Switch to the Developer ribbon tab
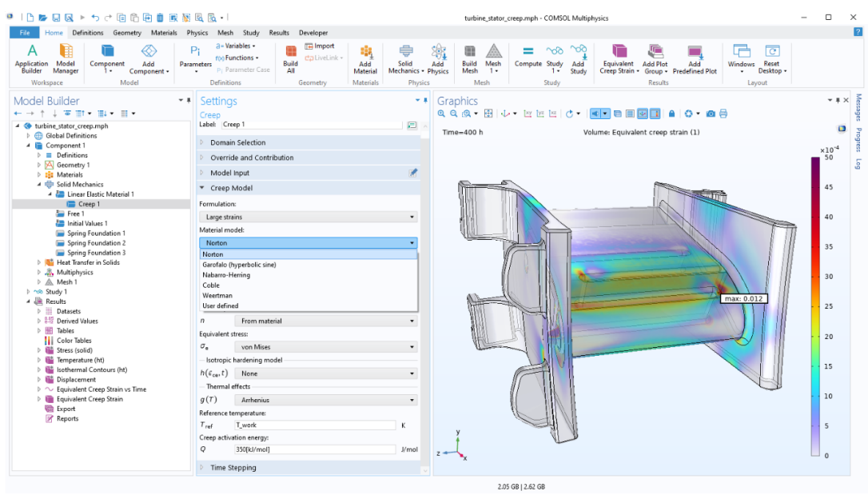Image resolution: width=868 pixels, height=495 pixels. pos(313,33)
